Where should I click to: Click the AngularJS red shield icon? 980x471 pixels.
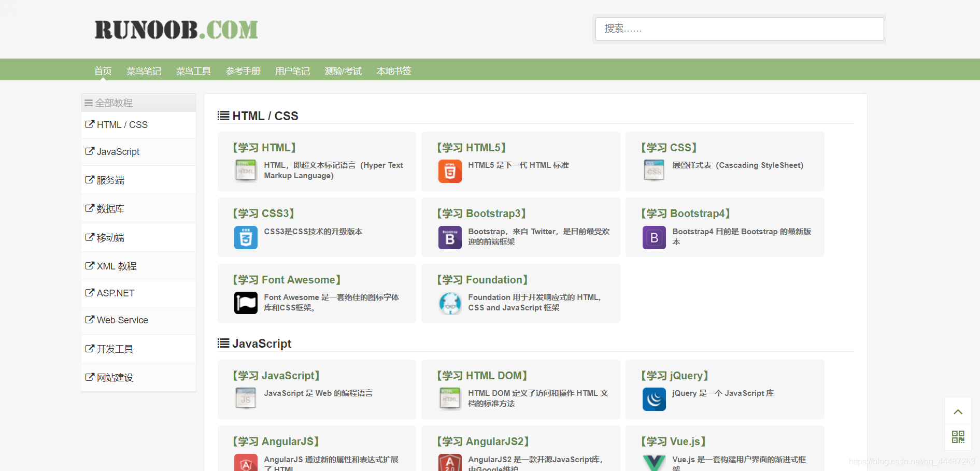[x=246, y=463]
